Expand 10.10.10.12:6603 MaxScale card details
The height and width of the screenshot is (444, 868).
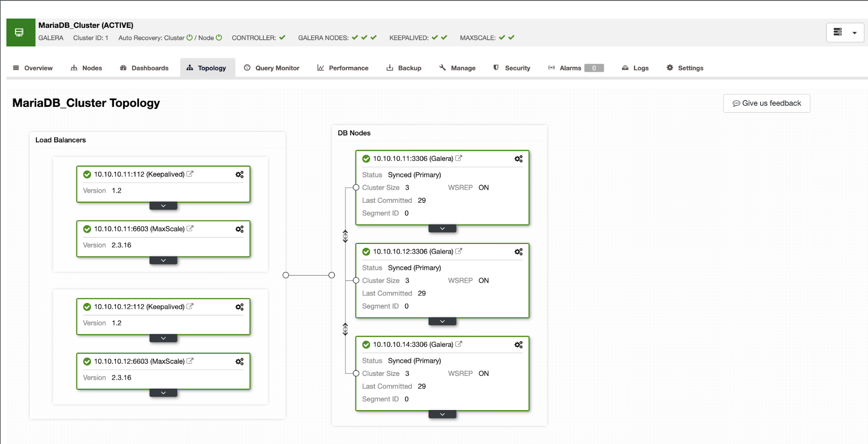click(x=163, y=393)
